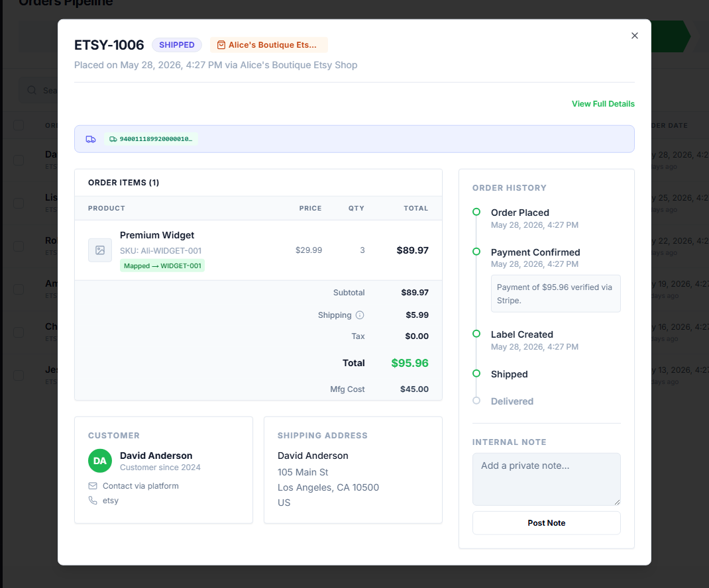The height and width of the screenshot is (588, 709).
Task: Open View Full Details link
Action: tap(603, 104)
